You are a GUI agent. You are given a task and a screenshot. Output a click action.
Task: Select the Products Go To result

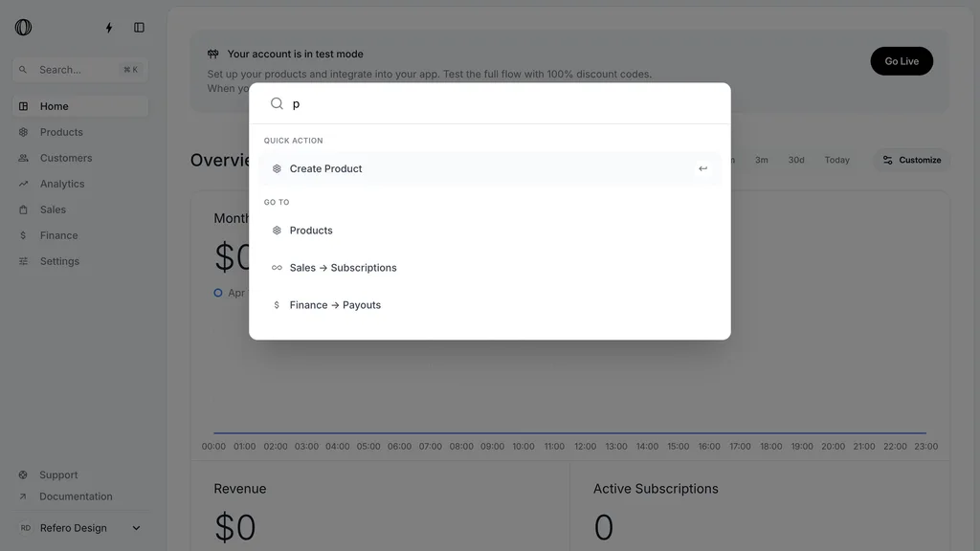tap(490, 231)
